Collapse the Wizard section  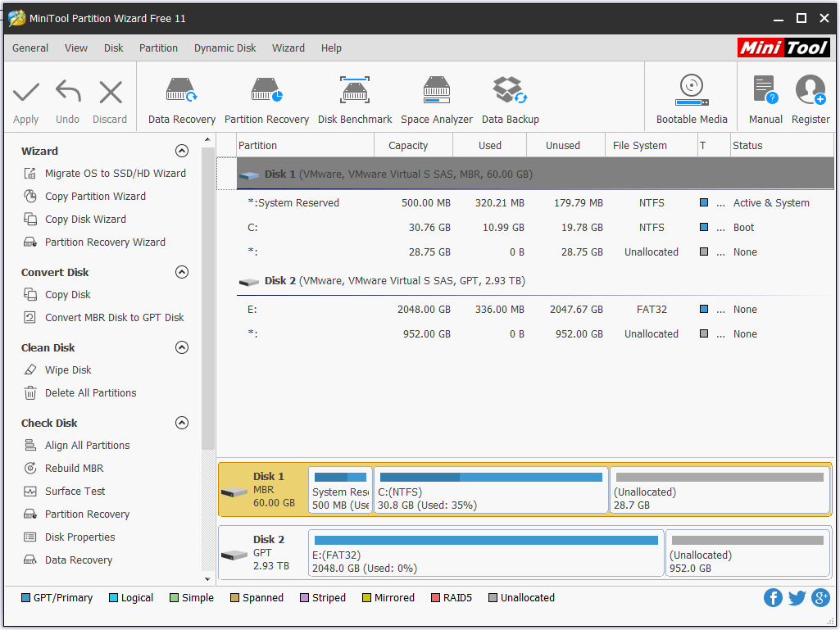point(182,151)
